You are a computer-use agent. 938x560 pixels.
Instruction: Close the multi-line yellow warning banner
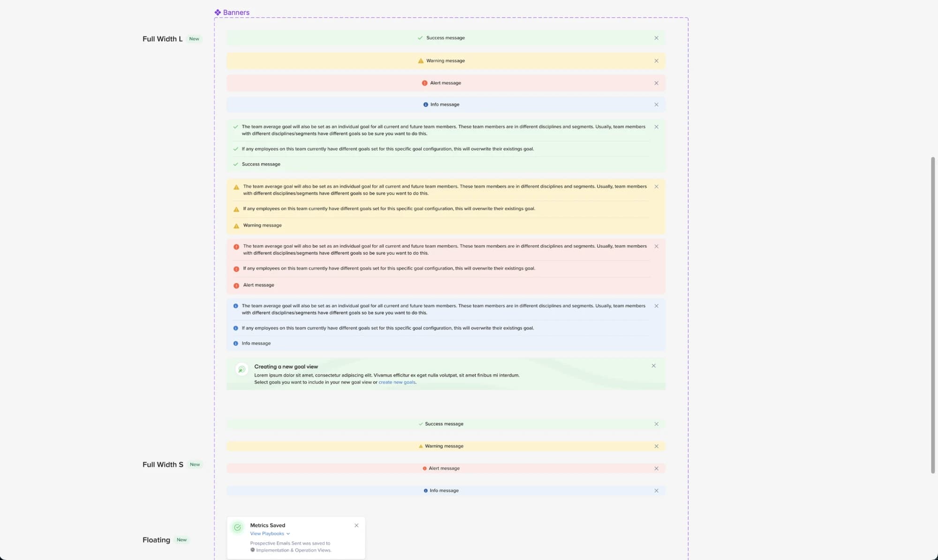point(656,187)
